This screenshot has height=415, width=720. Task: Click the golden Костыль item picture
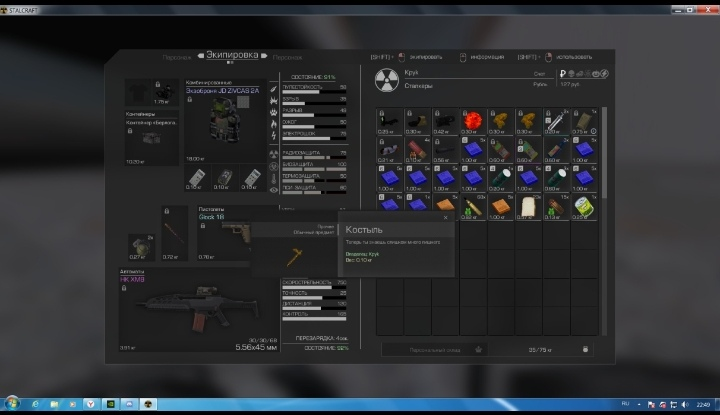(x=294, y=257)
